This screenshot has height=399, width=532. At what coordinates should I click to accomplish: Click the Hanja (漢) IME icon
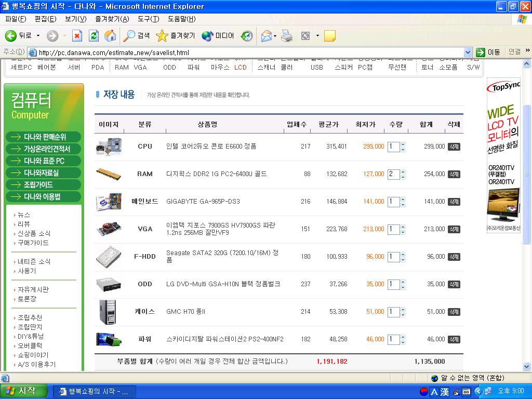[445, 392]
